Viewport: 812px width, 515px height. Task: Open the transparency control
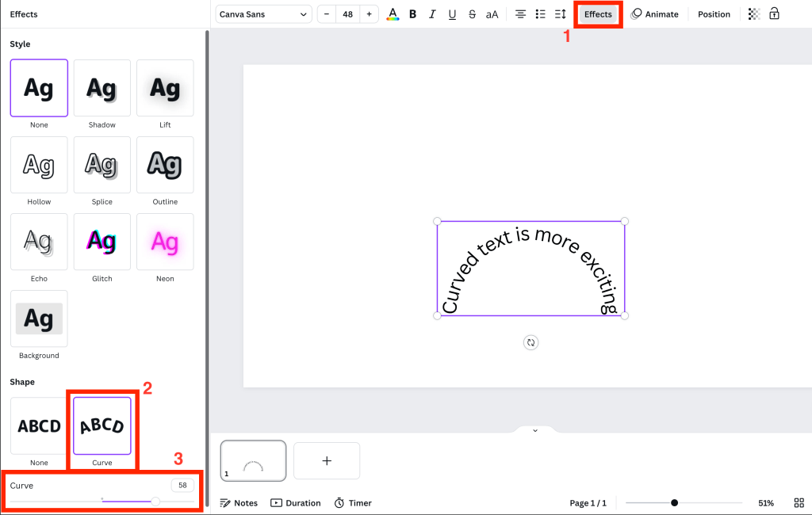(x=754, y=14)
